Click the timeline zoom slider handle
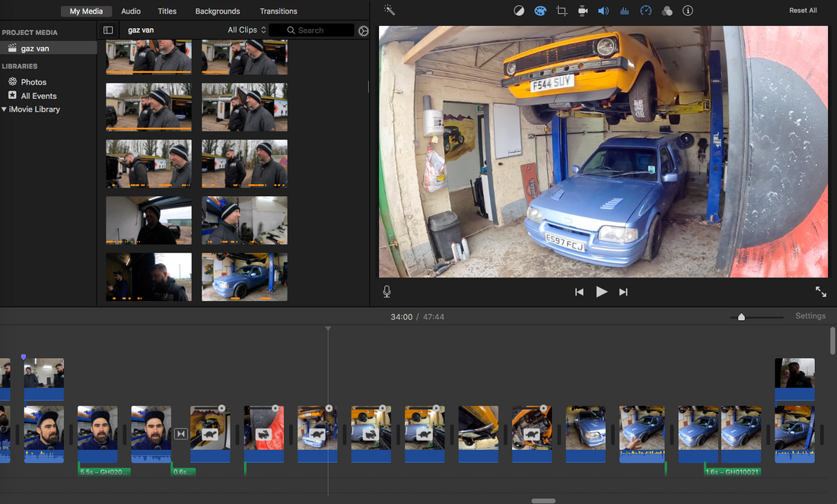The height and width of the screenshot is (504, 837). pyautogui.click(x=741, y=317)
